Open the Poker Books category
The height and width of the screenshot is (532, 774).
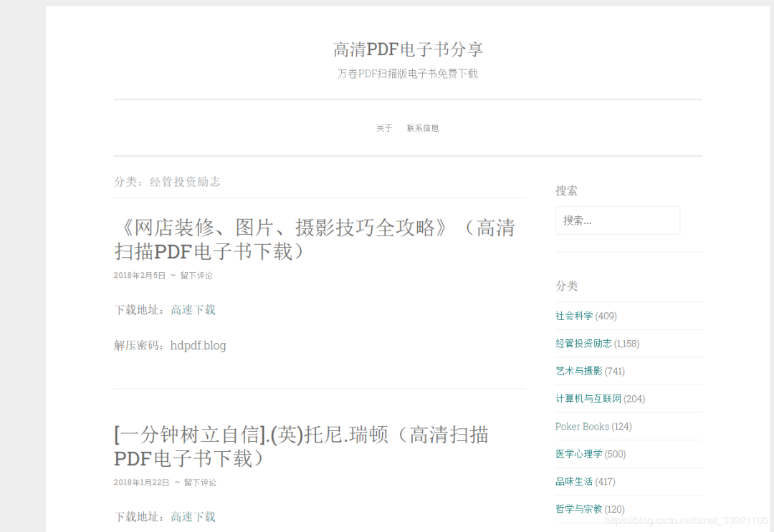582,427
